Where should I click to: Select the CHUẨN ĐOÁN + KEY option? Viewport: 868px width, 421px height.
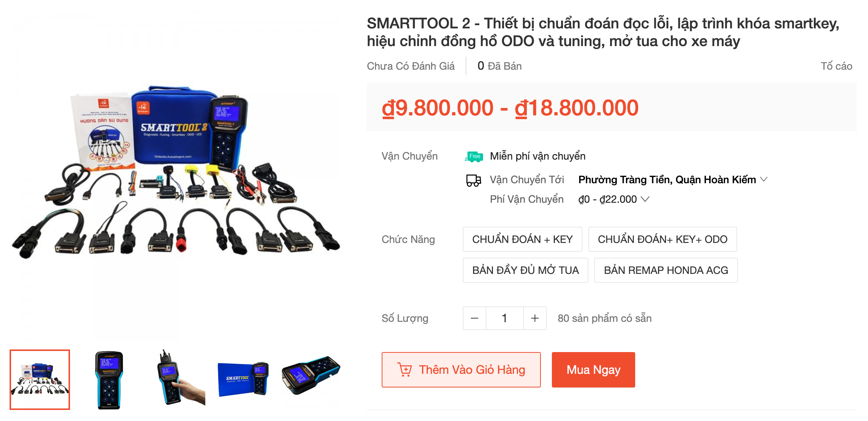[522, 239]
